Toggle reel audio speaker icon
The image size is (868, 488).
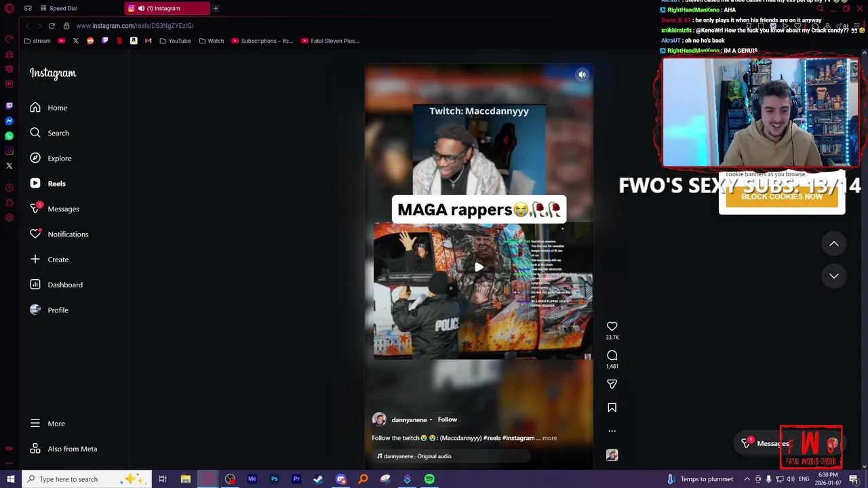coord(582,75)
